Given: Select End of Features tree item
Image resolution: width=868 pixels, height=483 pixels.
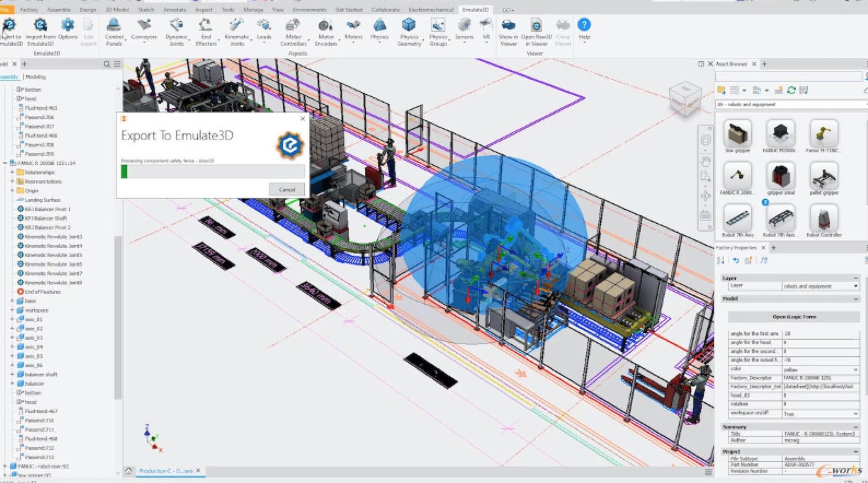Looking at the screenshot, I should [x=43, y=292].
